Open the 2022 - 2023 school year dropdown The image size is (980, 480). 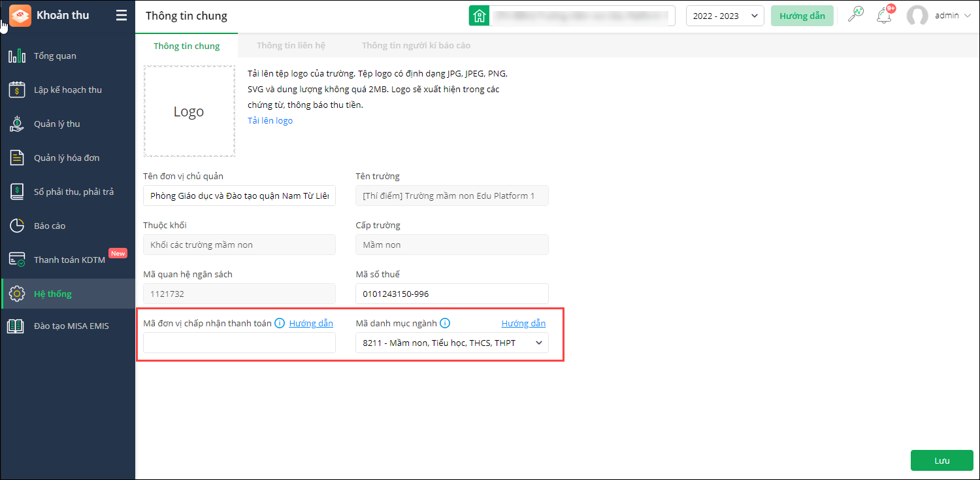coord(725,16)
